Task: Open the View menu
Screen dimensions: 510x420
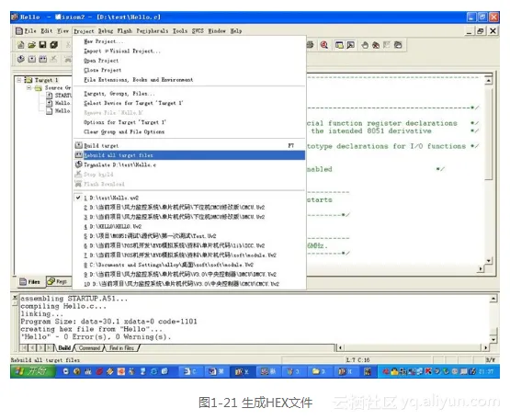Action: coord(63,31)
